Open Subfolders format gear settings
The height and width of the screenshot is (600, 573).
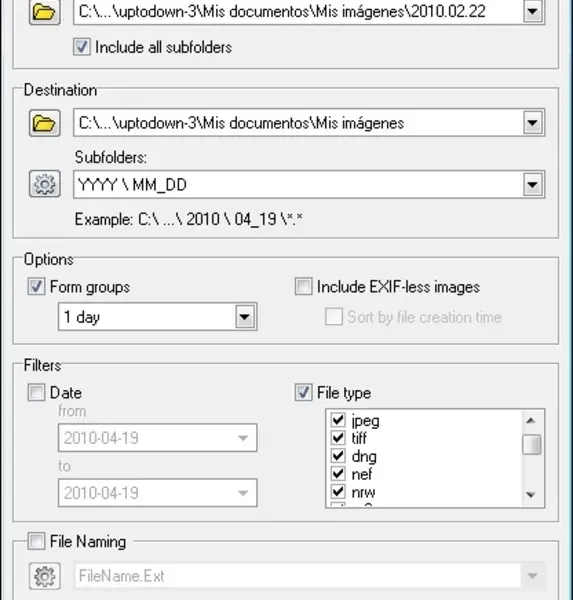[44, 184]
